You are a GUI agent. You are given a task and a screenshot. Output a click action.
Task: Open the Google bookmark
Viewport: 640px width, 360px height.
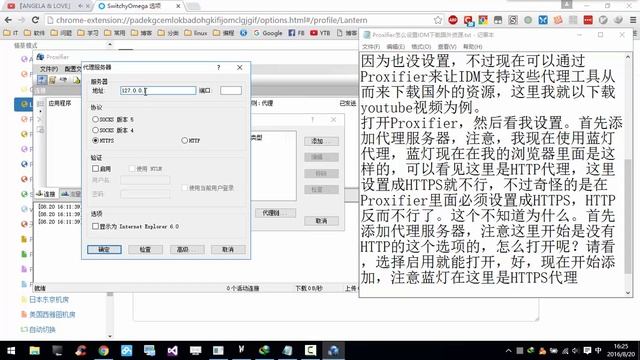point(268,33)
